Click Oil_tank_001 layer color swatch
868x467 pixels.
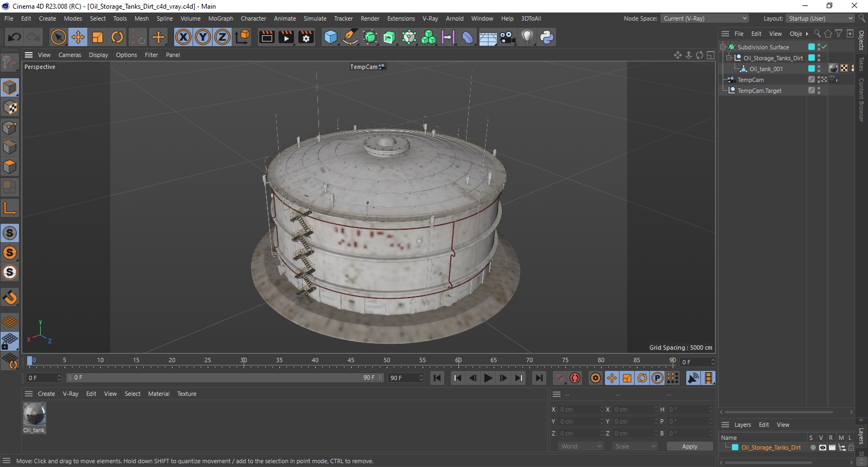812,69
